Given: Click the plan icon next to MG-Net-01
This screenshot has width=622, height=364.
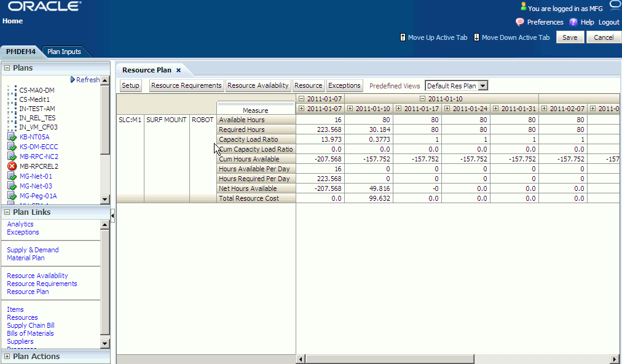Looking at the screenshot, I should click(x=12, y=176).
